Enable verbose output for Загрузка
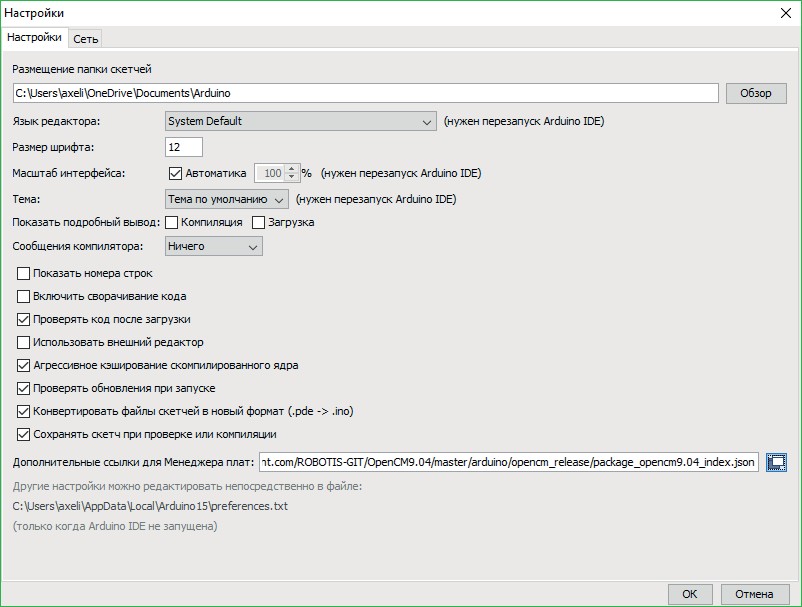This screenshot has width=802, height=607. pos(259,222)
